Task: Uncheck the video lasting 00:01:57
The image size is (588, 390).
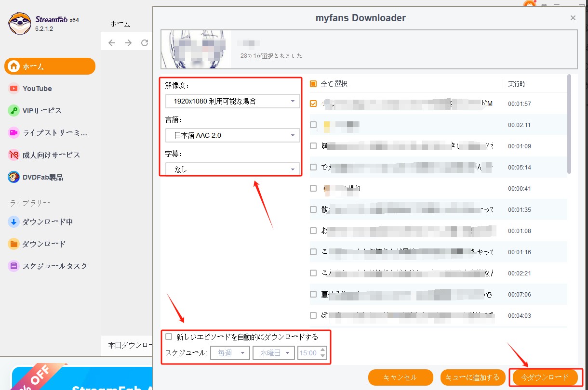Action: click(313, 104)
